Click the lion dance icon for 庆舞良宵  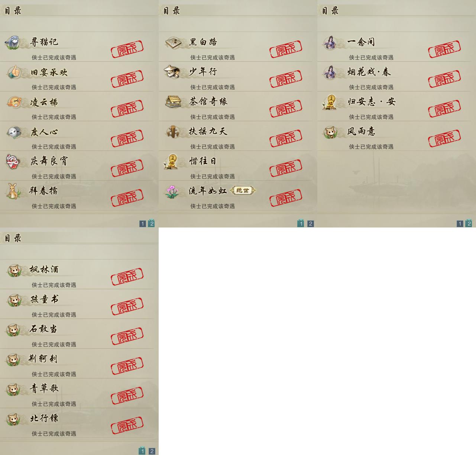tap(13, 161)
